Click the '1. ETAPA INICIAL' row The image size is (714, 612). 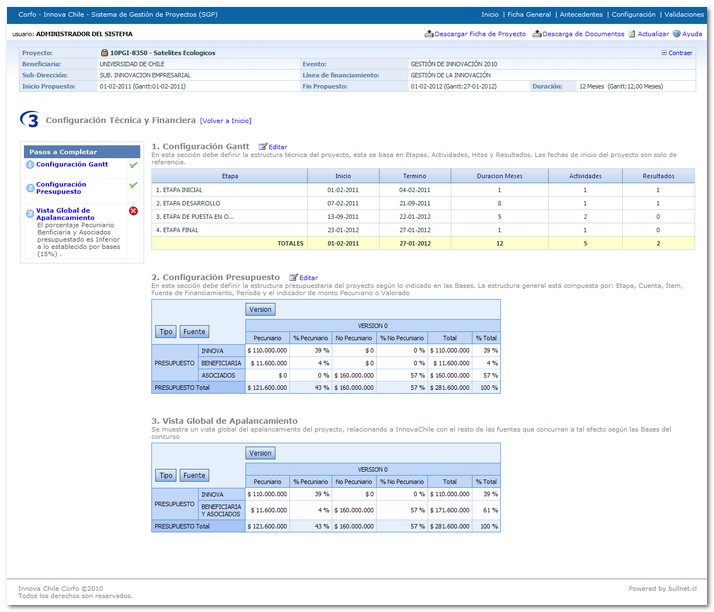tap(423, 190)
